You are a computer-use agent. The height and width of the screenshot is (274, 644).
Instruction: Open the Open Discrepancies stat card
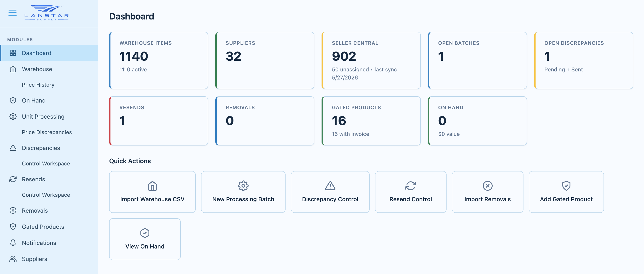(x=583, y=60)
